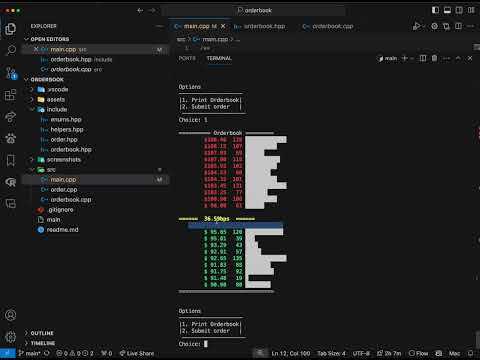Go forward with the right arrow
480x360 pixels.
(x=152, y=10)
